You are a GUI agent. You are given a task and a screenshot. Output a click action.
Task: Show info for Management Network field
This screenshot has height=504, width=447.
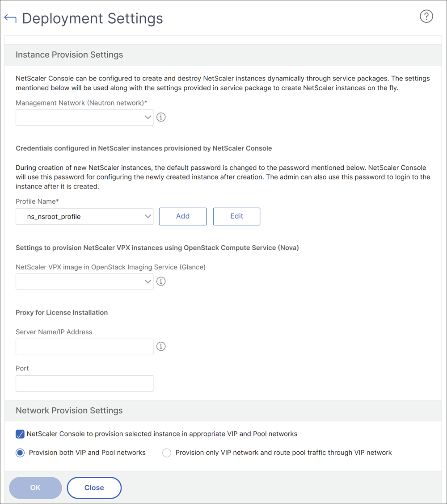pos(161,118)
